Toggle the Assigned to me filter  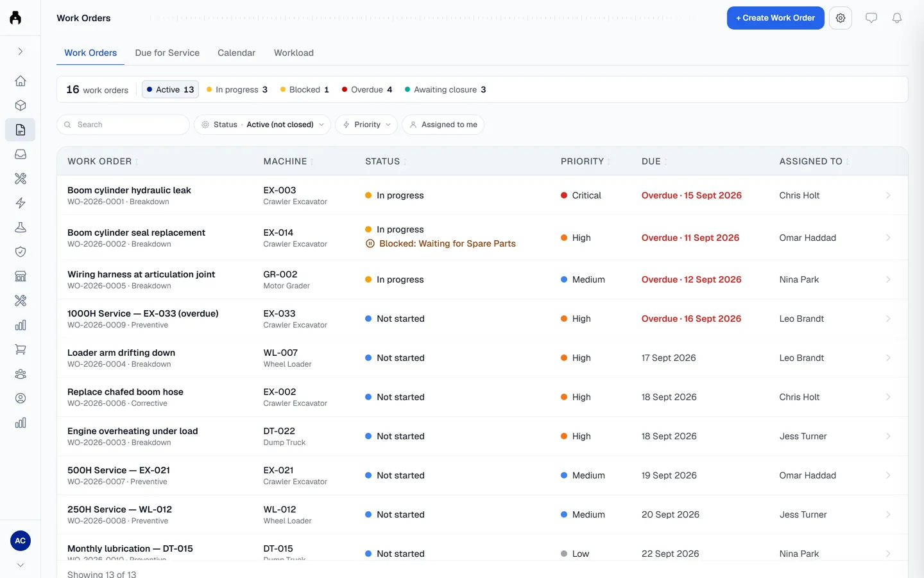coord(443,125)
